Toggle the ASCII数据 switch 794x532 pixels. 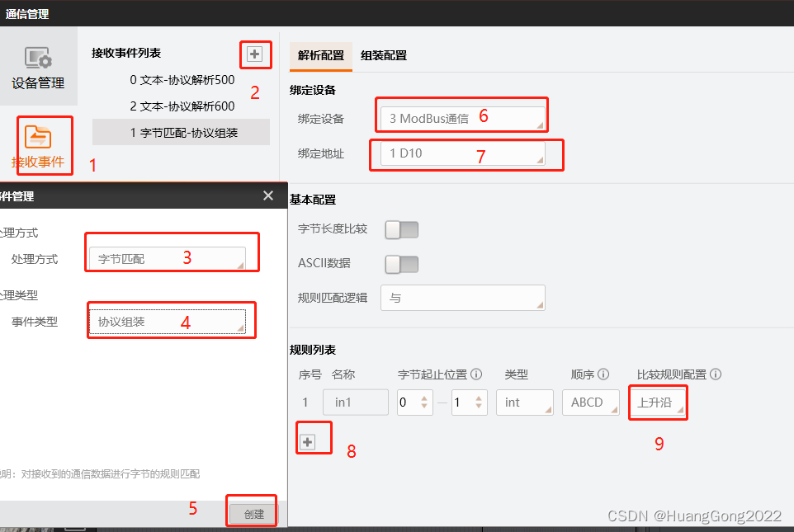(402, 264)
